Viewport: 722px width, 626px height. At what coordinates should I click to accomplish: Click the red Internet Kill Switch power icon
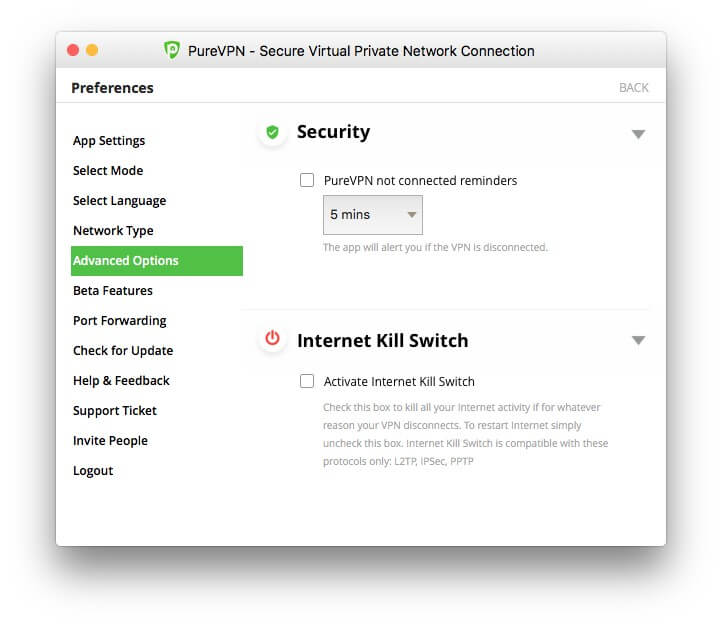pyautogui.click(x=273, y=338)
